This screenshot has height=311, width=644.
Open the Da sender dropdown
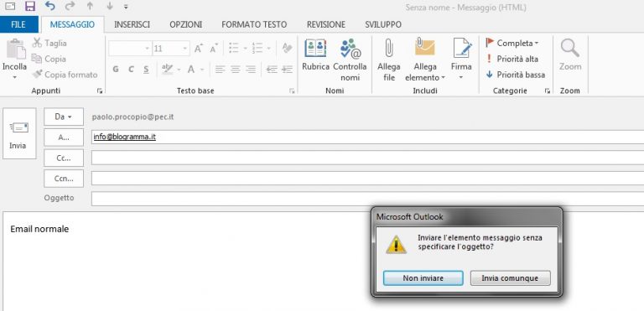coord(64,117)
